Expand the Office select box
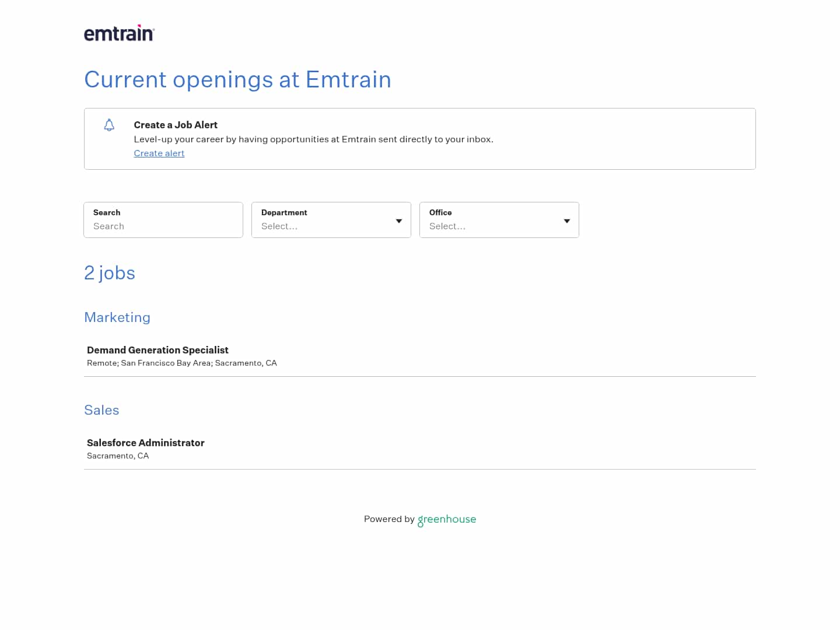Screen dimensions: 840x630 pyautogui.click(x=499, y=220)
